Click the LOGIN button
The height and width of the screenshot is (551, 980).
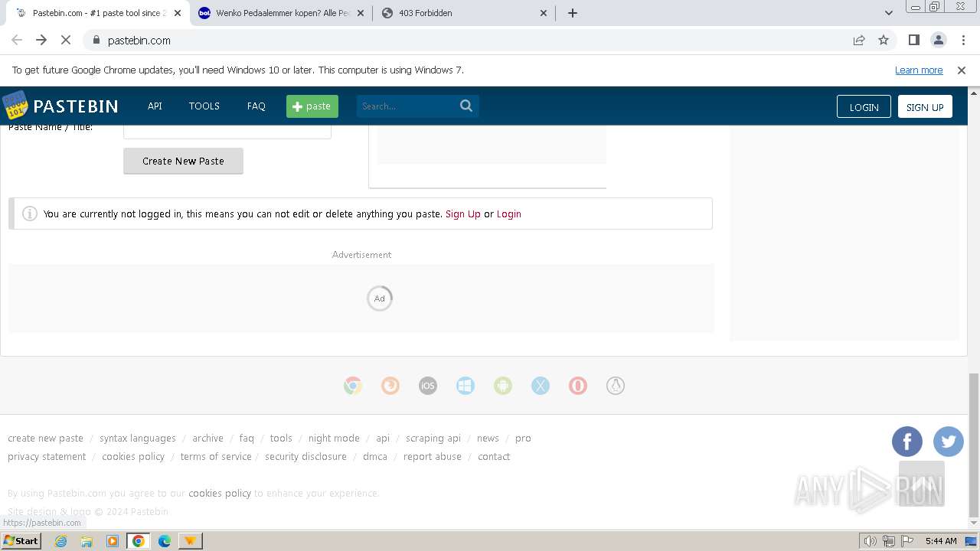pos(864,106)
